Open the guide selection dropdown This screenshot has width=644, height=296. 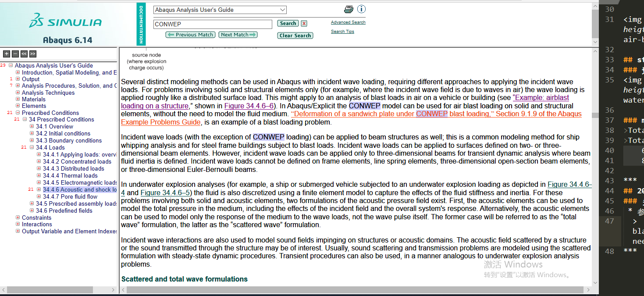220,10
